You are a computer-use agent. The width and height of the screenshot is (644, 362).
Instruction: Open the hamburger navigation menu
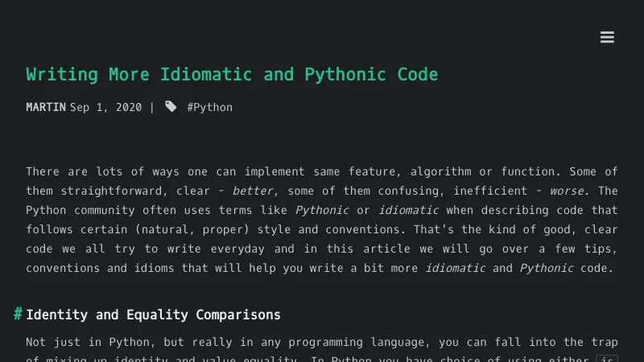607,37
